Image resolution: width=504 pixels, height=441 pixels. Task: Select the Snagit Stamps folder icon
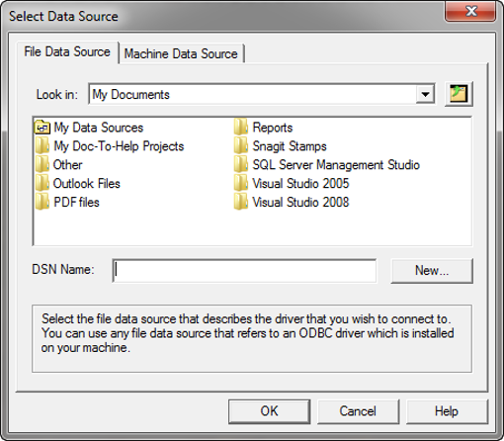point(241,146)
